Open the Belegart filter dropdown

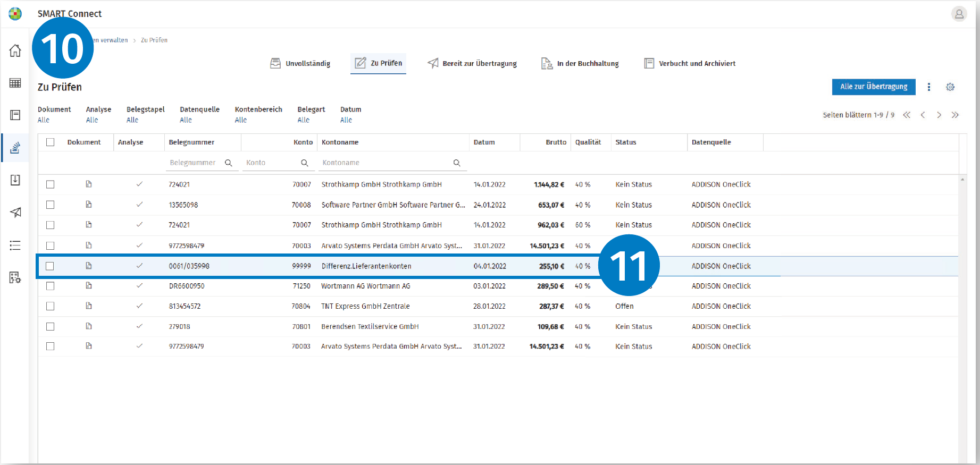(311, 115)
